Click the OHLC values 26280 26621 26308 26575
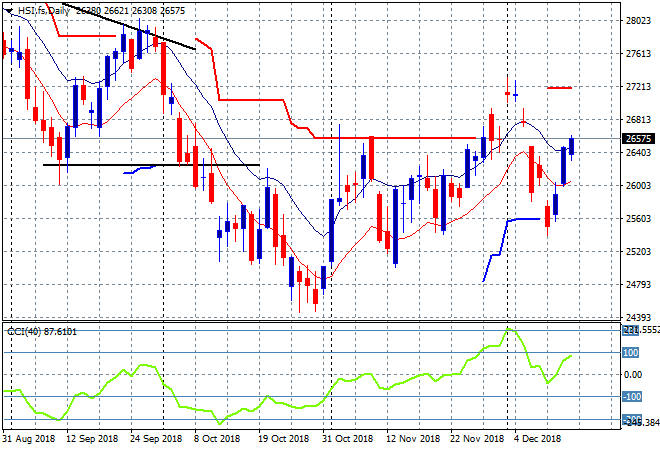This screenshot has width=660, height=450. tap(130, 11)
